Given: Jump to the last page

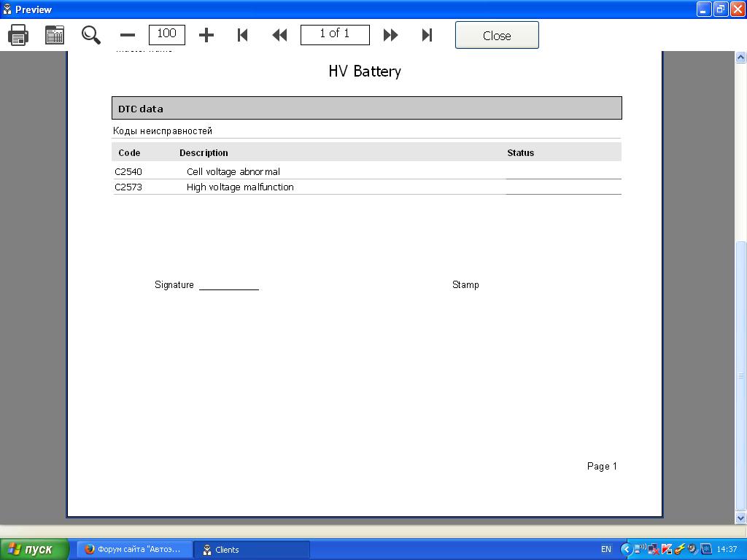Looking at the screenshot, I should pyautogui.click(x=427, y=35).
